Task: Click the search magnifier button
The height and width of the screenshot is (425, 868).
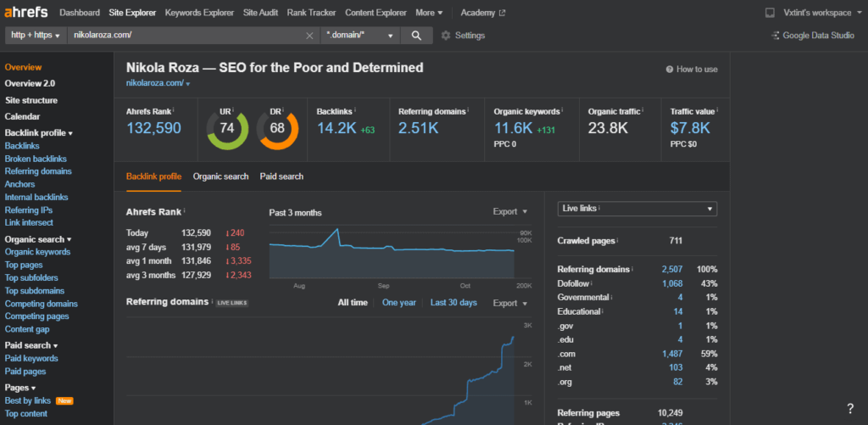Action: tap(417, 36)
